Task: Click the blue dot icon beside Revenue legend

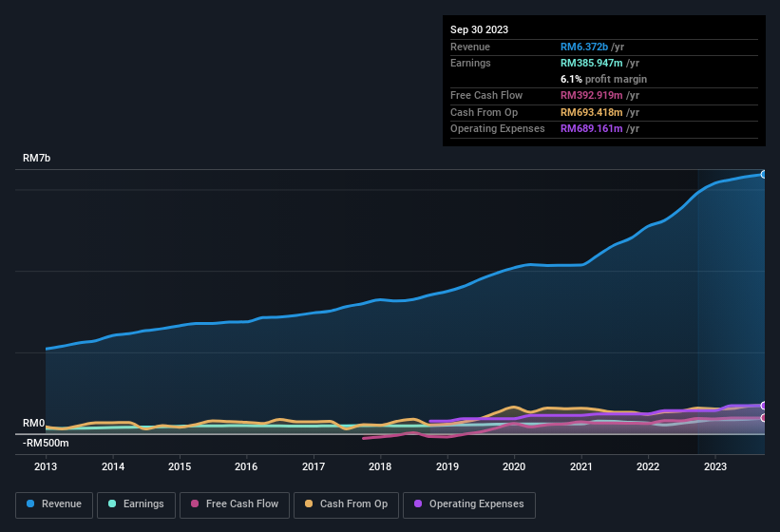Action: tap(31, 504)
